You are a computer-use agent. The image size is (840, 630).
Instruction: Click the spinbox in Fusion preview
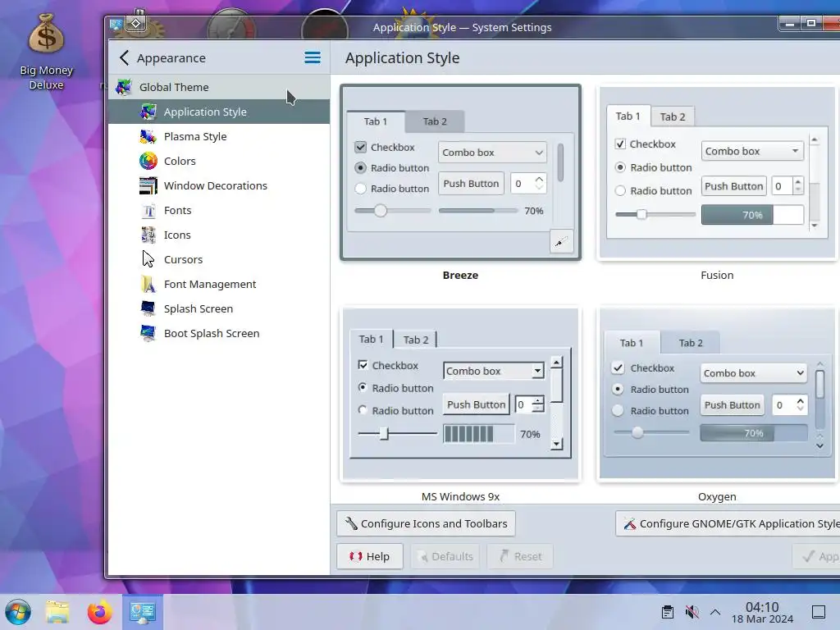(x=787, y=186)
